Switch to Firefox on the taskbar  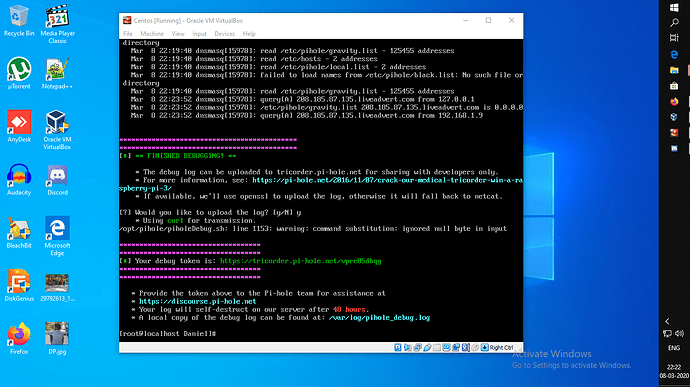click(674, 102)
